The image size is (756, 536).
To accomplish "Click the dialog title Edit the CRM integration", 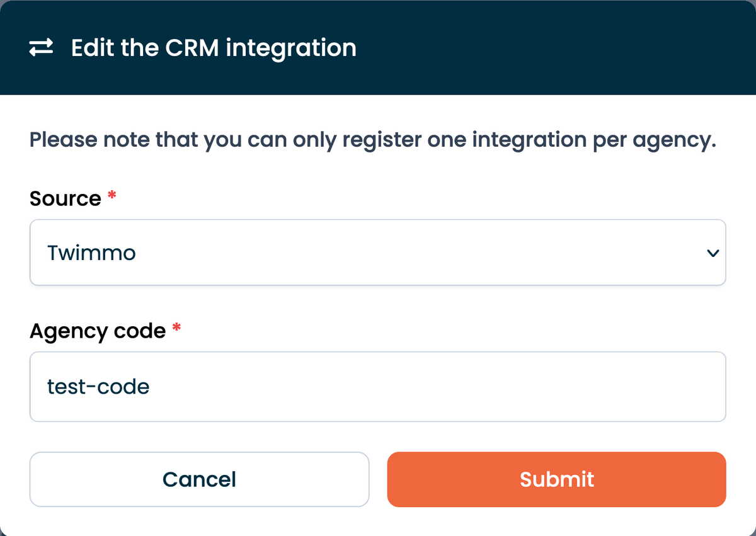I will (x=214, y=47).
